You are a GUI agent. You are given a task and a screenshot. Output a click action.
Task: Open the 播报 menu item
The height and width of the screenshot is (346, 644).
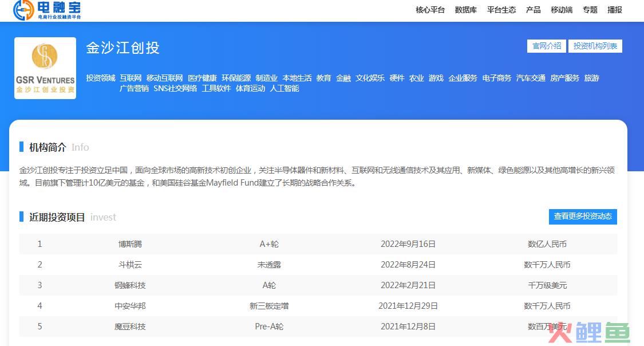pos(614,10)
